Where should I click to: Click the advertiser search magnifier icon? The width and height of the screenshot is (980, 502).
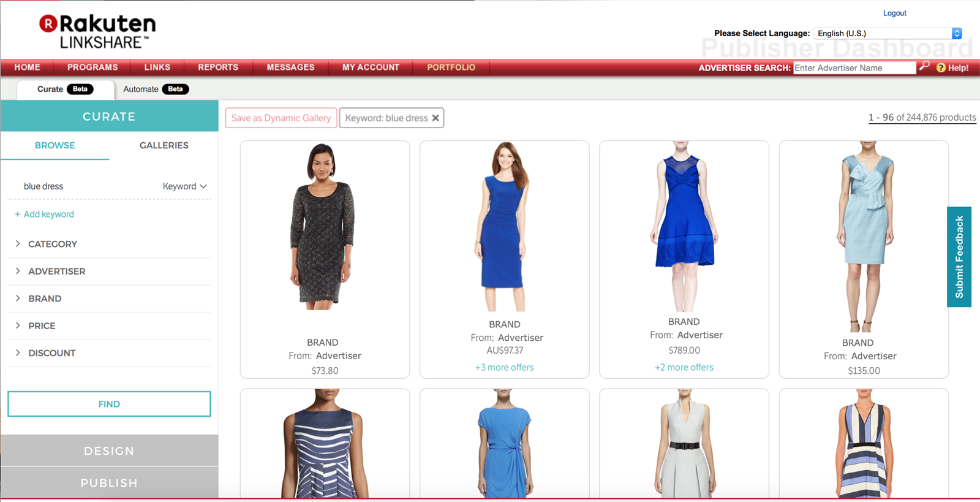coord(924,66)
